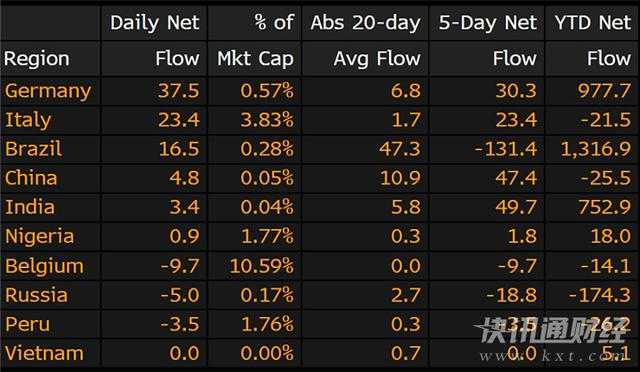Select India in the region list
Viewport: 640px width, 372px height.
(30, 207)
